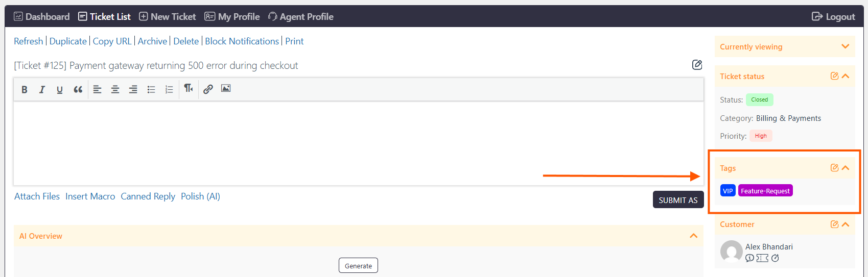Viewport: 868px width, 277px height.
Task: Toggle italic text formatting
Action: coord(42,89)
